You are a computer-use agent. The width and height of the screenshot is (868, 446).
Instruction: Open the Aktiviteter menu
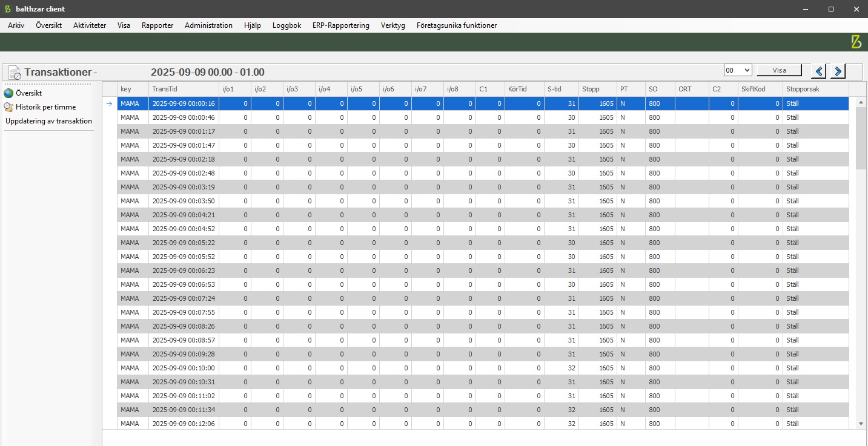tap(90, 25)
